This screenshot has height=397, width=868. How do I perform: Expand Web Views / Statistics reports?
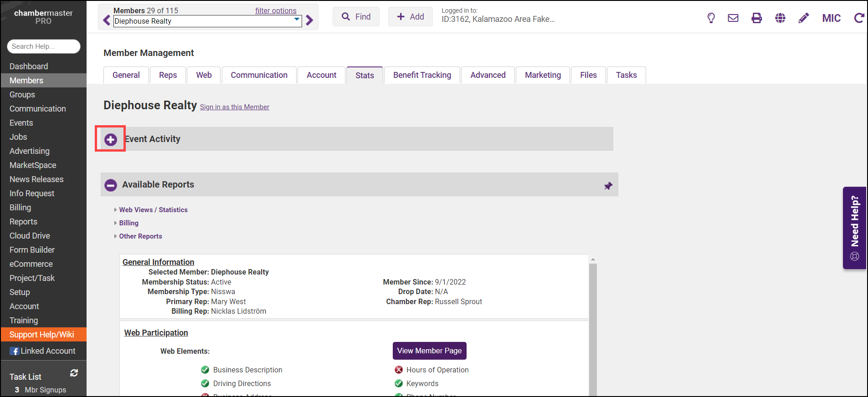(x=153, y=210)
